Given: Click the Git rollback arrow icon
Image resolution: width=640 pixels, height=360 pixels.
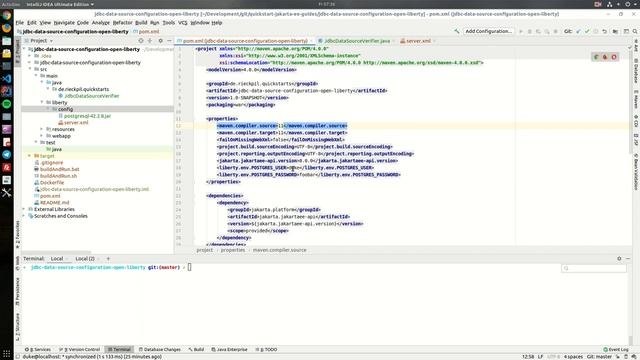Looking at the screenshot, I should coord(604,31).
